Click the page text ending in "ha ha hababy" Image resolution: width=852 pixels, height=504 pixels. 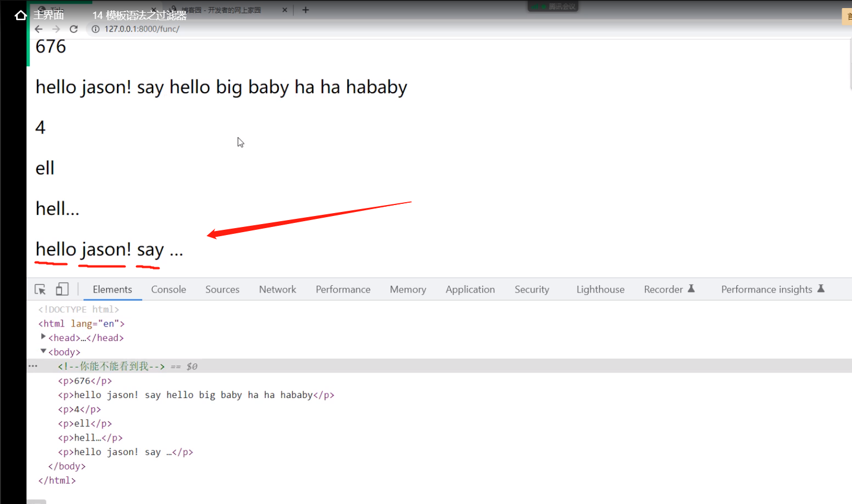[221, 87]
